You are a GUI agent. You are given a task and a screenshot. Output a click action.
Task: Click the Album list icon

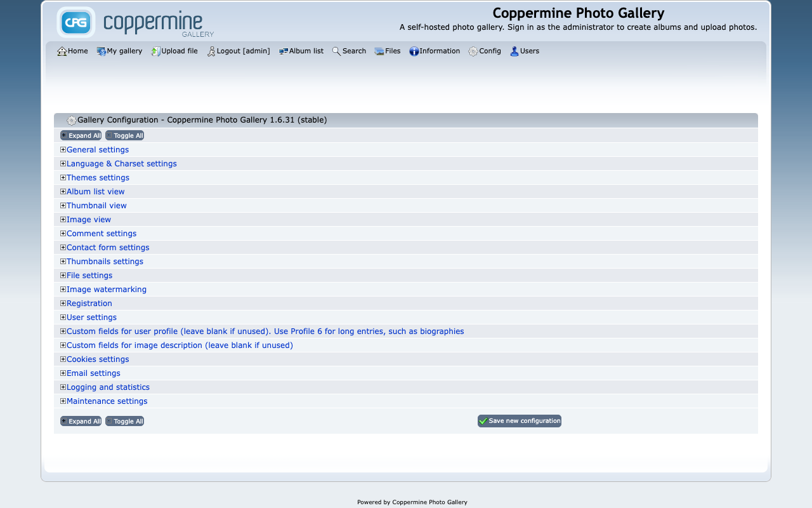284,51
